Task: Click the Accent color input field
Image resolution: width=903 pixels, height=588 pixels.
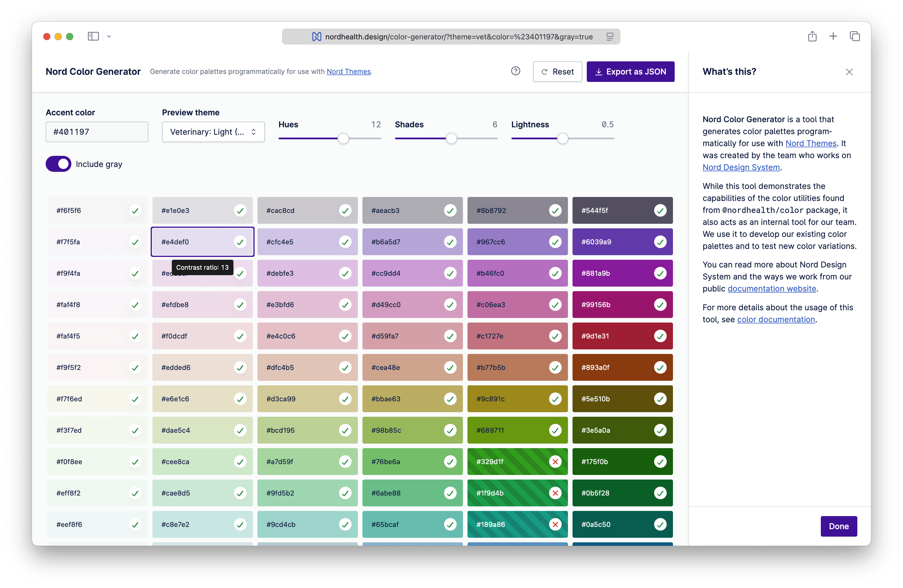Action: (97, 132)
